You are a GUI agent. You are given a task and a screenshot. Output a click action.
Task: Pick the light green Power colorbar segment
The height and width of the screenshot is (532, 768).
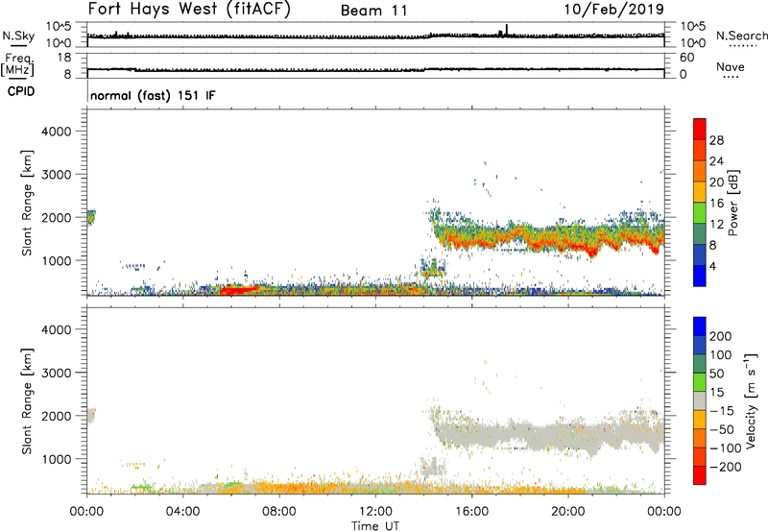tap(700, 213)
